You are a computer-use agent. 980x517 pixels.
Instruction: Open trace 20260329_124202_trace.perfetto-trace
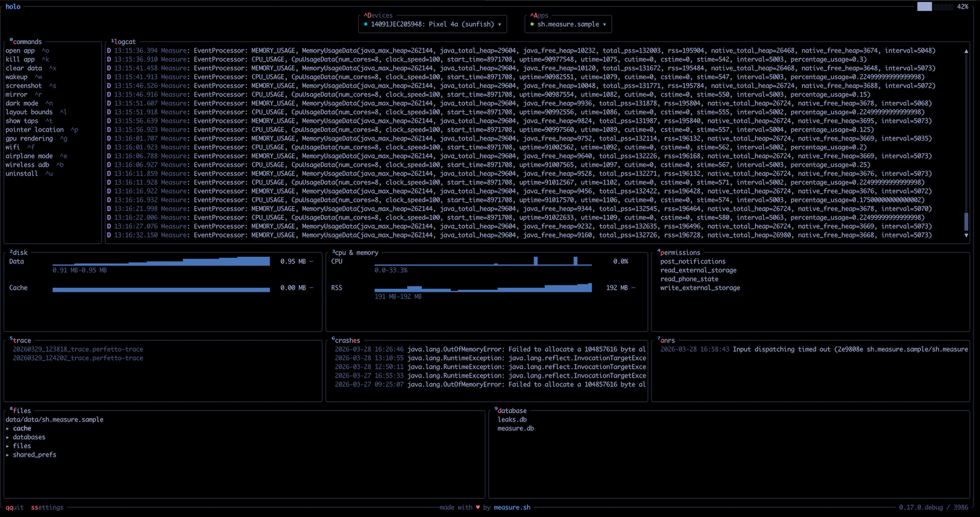click(x=78, y=358)
